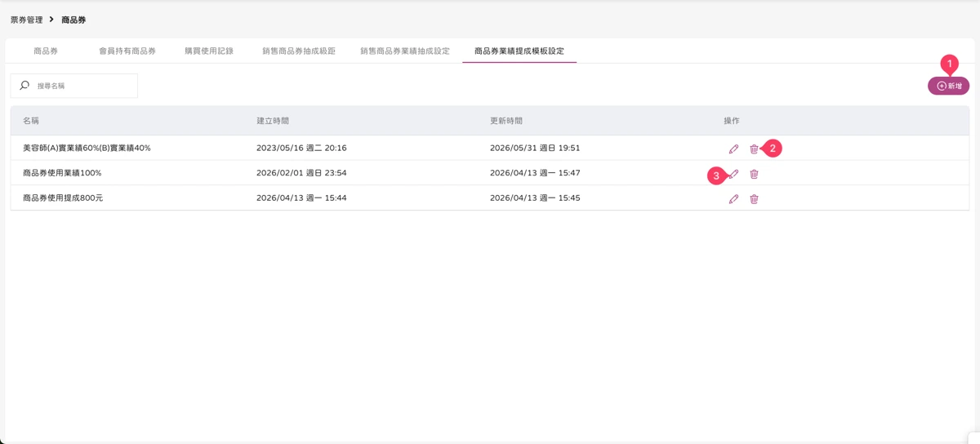Go to 票券管理 breadcrumb
Screen dimensions: 980x444
[x=26, y=20]
